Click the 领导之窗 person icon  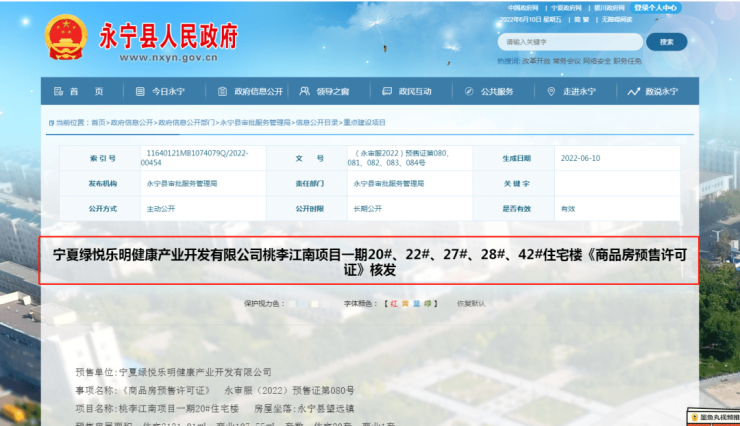pyautogui.click(x=304, y=91)
